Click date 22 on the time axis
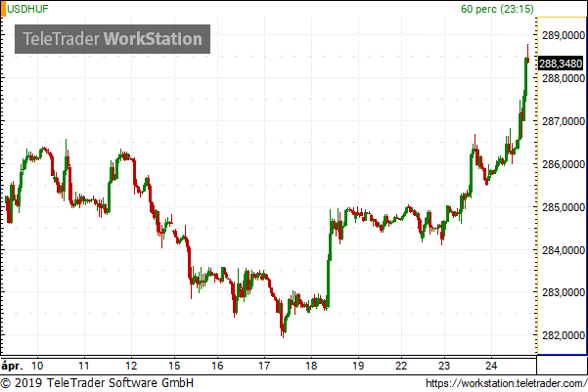The width and height of the screenshot is (588, 392). coord(401,366)
